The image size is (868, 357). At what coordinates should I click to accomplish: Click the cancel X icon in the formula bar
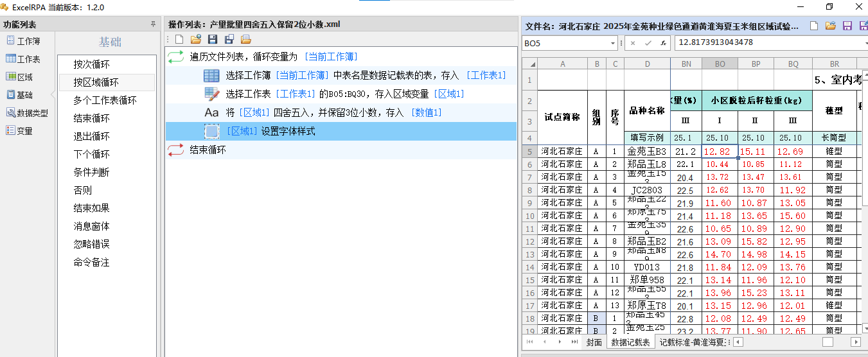coord(633,43)
